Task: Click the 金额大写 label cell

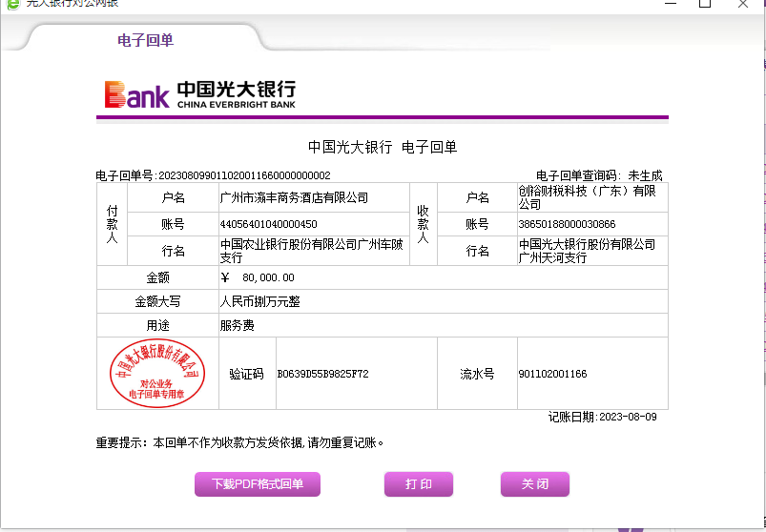Action: click(157, 301)
